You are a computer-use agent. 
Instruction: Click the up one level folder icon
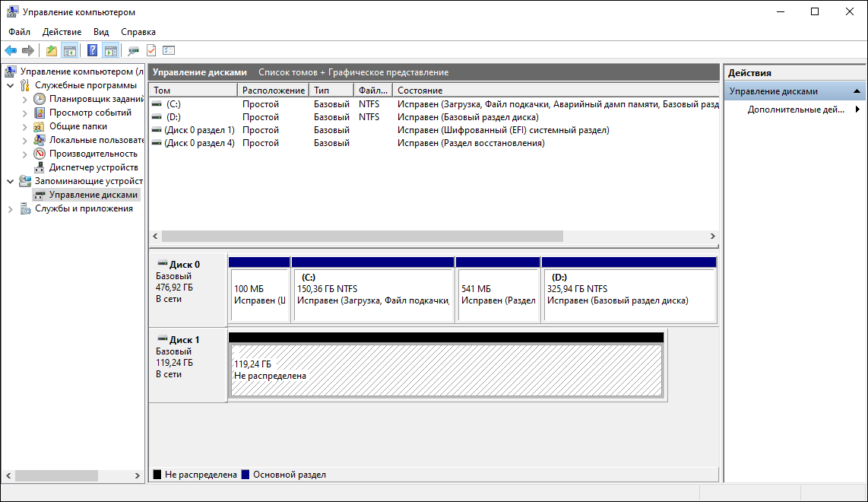[x=52, y=51]
